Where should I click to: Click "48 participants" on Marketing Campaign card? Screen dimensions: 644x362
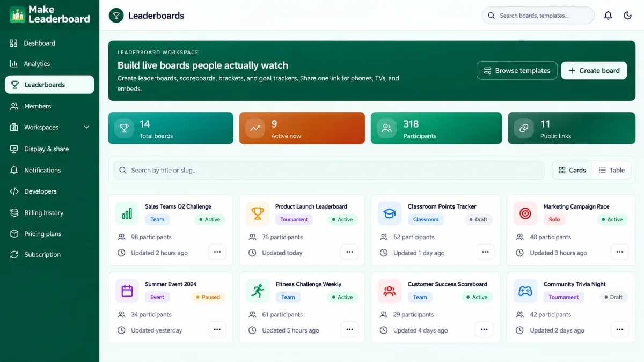(551, 237)
